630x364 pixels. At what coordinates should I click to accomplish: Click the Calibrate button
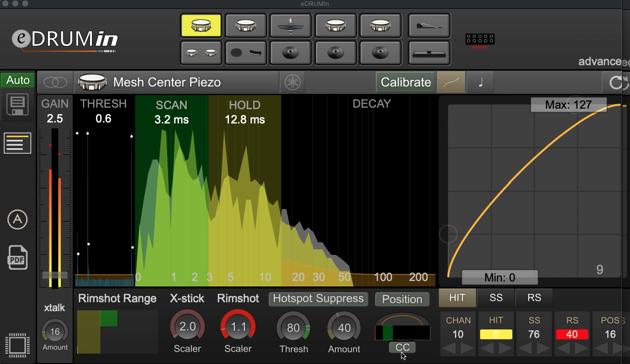point(405,82)
